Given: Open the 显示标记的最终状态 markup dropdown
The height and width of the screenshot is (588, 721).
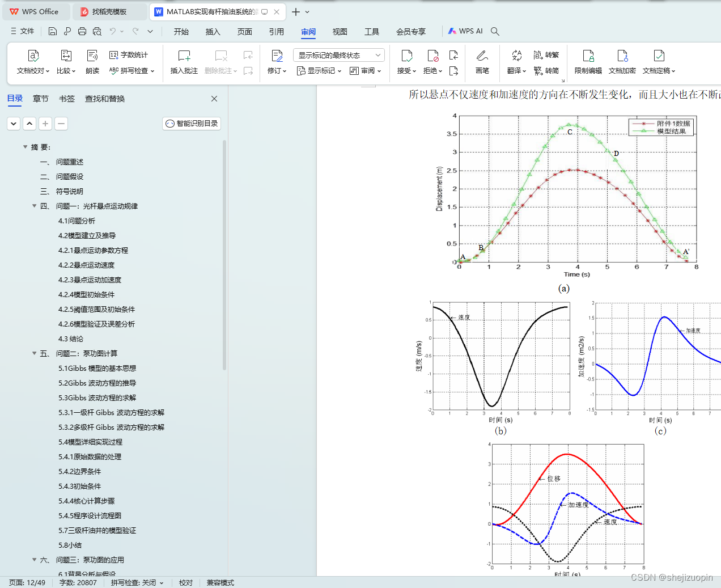Looking at the screenshot, I should click(x=339, y=55).
